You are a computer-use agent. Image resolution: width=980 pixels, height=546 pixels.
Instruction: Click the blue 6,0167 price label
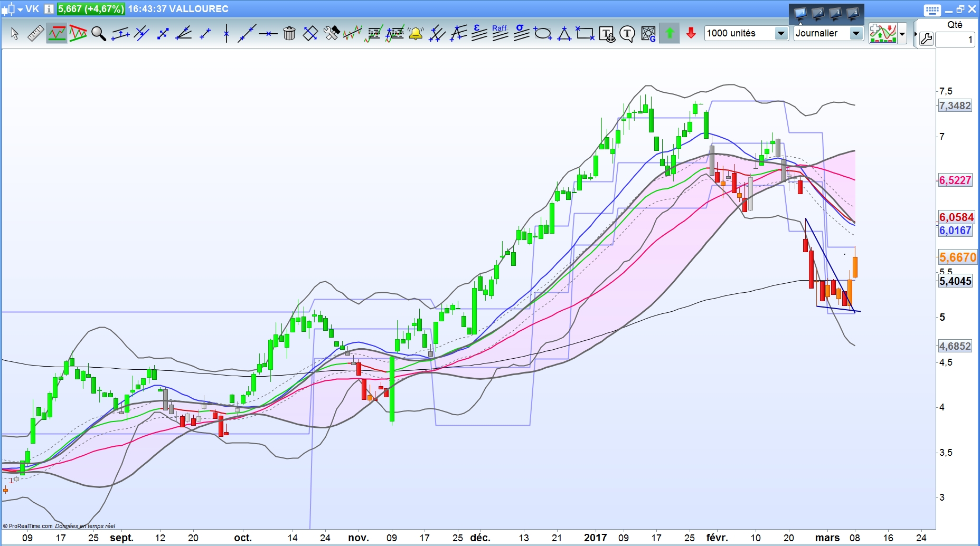(955, 231)
